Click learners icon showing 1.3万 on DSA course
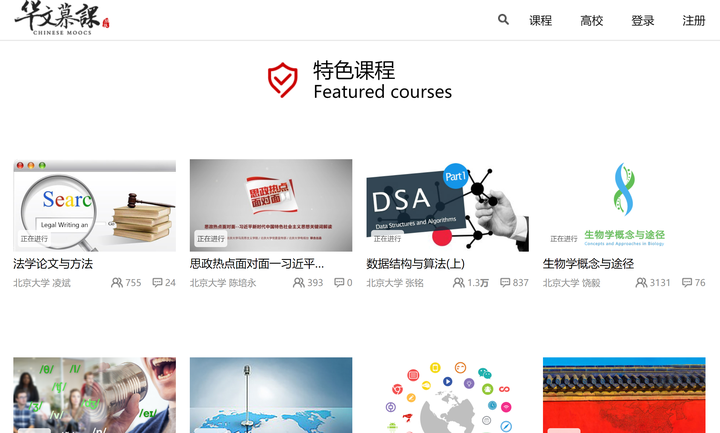Viewport: 720px width, 433px height. point(458,282)
